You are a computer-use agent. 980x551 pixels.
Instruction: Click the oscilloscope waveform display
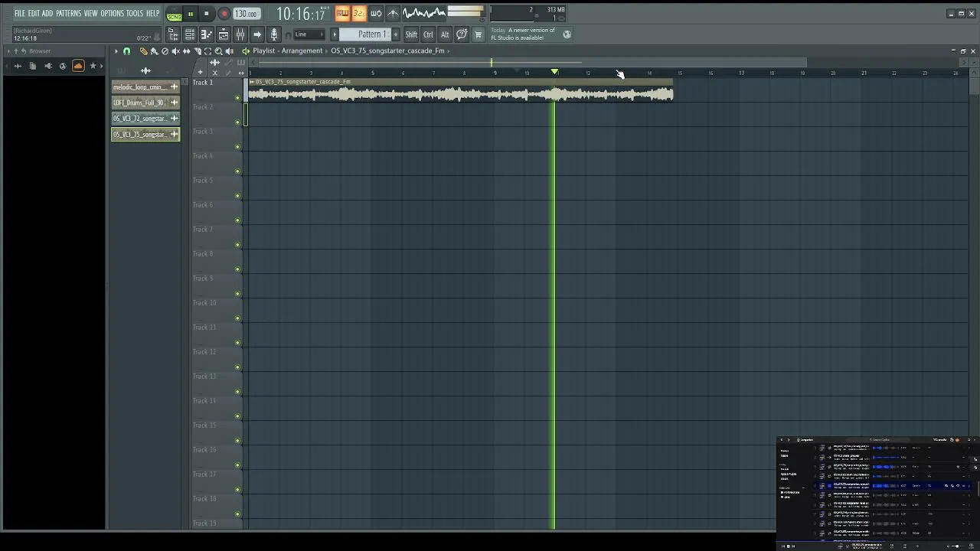pyautogui.click(x=424, y=13)
